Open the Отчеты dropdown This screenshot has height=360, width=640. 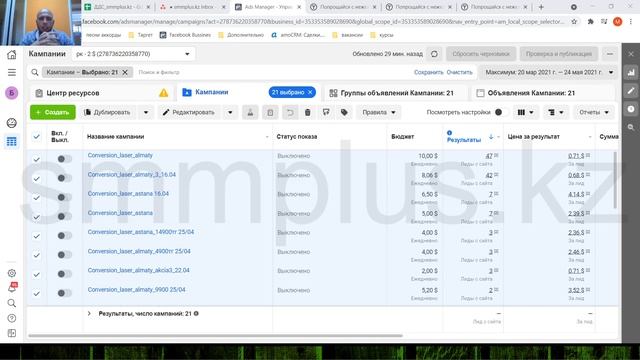594,112
